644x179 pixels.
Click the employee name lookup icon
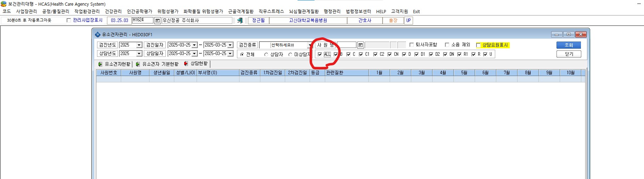pyautogui.click(x=360, y=45)
